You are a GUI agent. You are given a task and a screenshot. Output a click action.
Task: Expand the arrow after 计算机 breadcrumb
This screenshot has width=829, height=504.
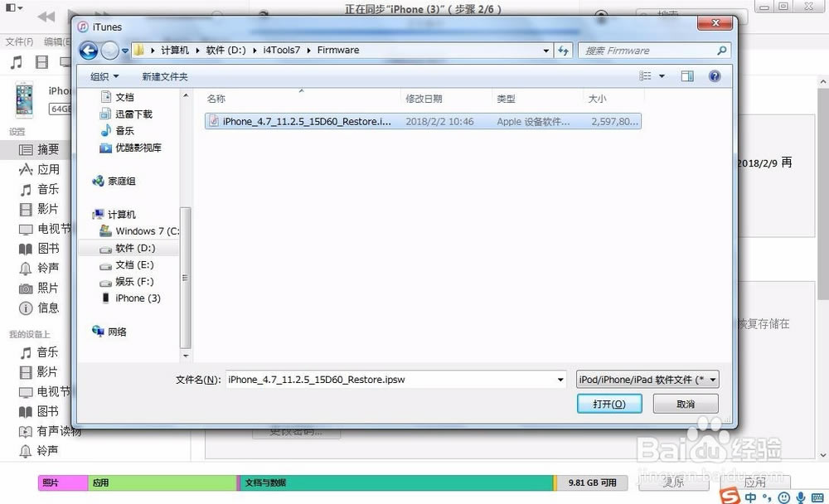(197, 51)
